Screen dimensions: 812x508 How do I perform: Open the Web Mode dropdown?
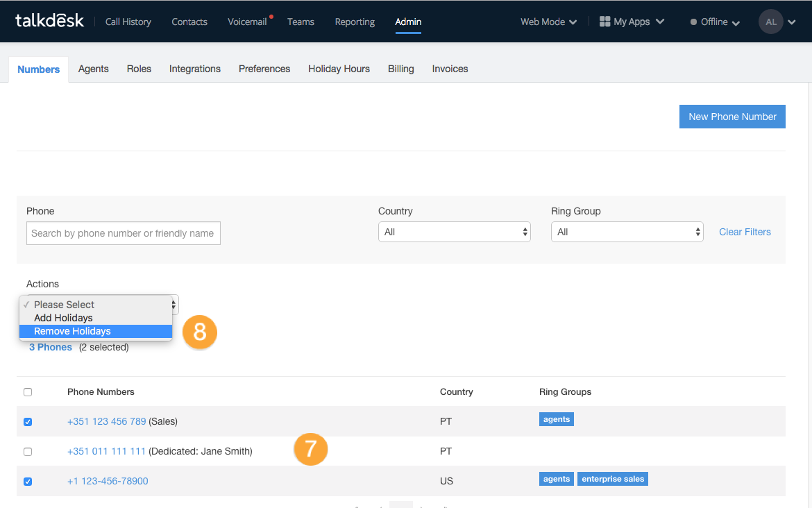[x=548, y=22]
